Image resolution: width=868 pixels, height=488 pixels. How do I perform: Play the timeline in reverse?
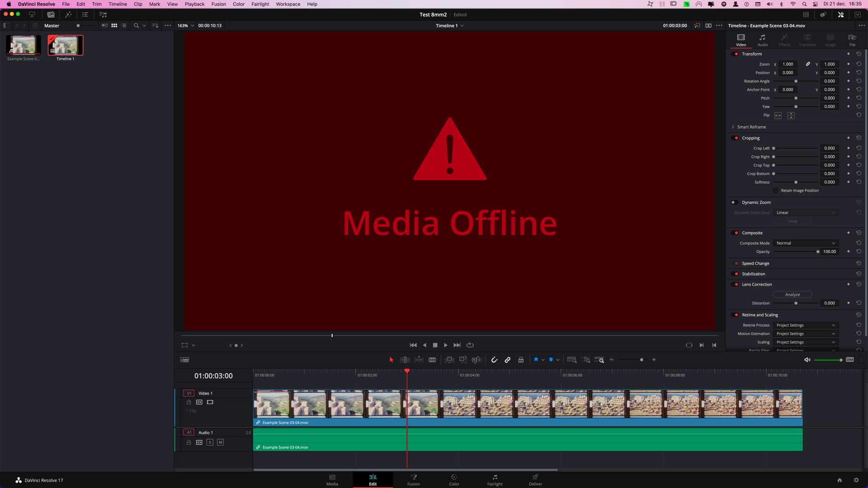pos(425,345)
